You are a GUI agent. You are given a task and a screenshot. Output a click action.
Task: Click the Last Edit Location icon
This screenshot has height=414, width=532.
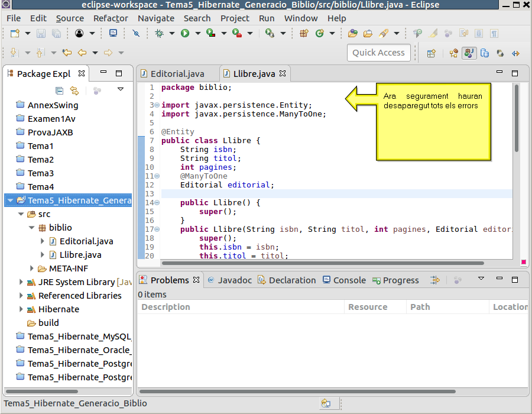point(67,53)
